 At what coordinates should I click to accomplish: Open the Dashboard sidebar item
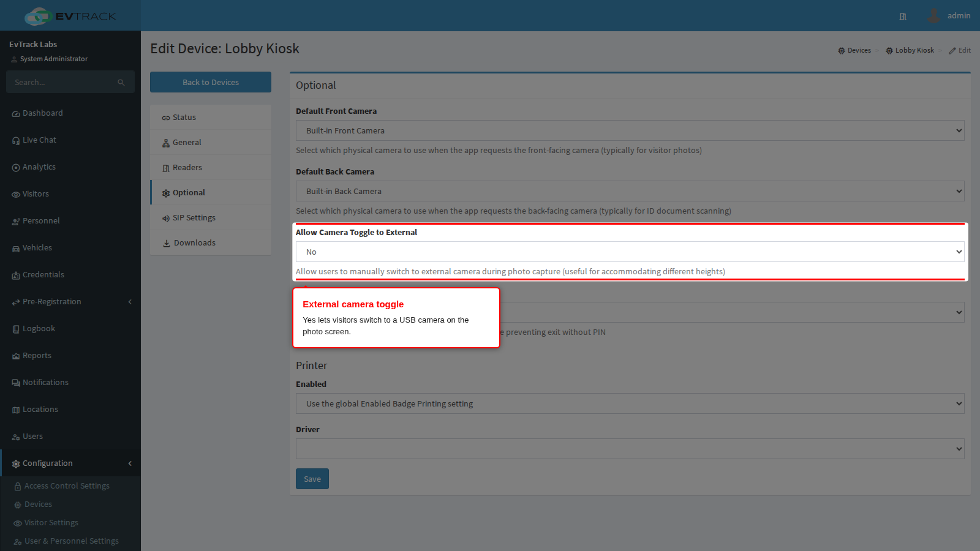coord(70,113)
